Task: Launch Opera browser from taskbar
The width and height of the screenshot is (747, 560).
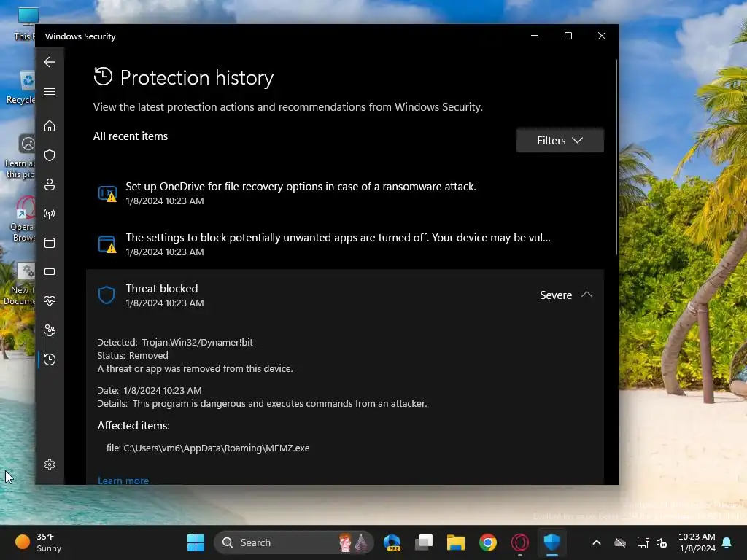Action: pos(519,542)
